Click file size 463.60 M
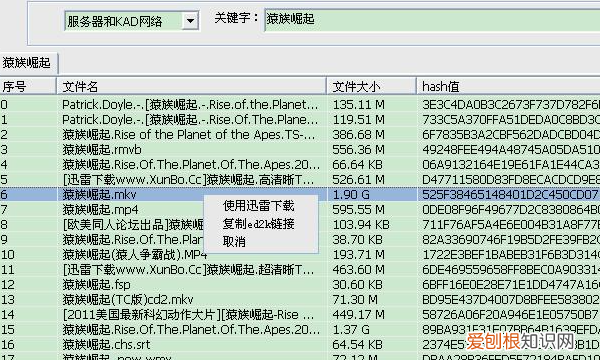The height and width of the screenshot is (360, 600). [359, 270]
